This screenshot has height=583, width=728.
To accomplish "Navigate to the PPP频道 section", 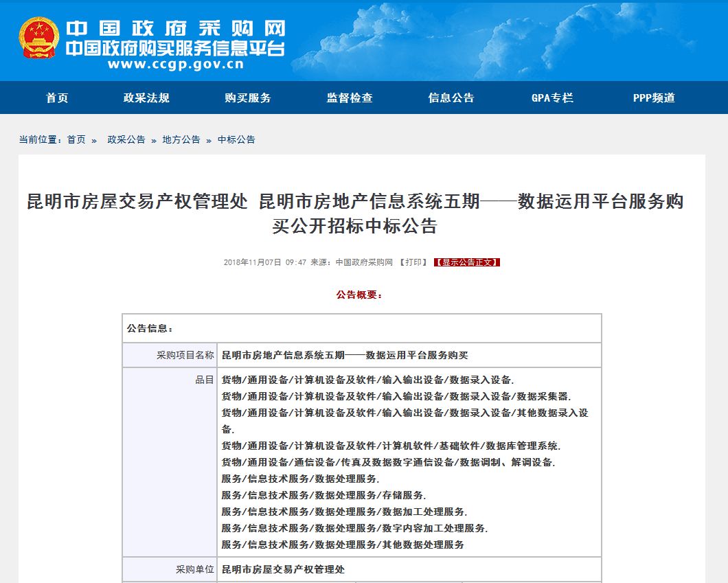I will click(653, 98).
